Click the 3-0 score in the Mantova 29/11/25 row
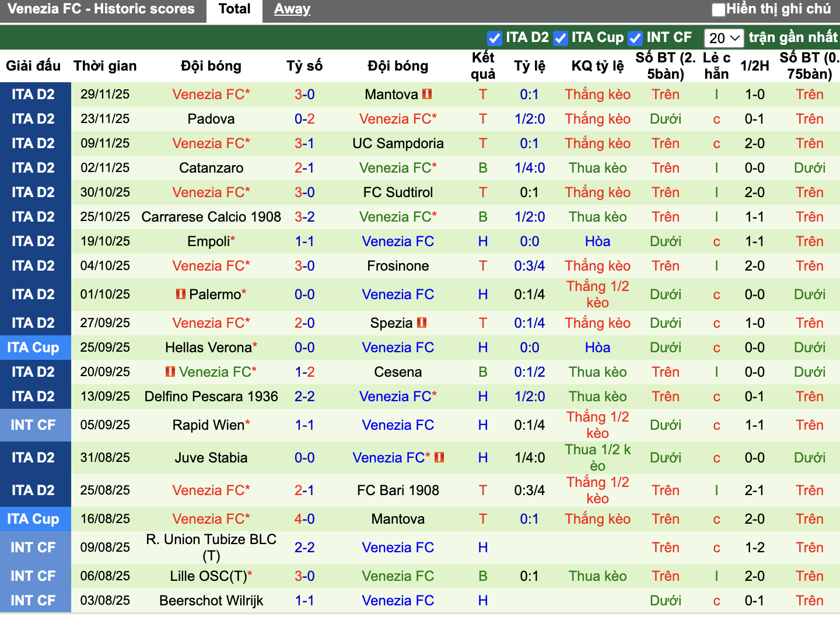Screen dimensions: 840x617 coord(304,94)
